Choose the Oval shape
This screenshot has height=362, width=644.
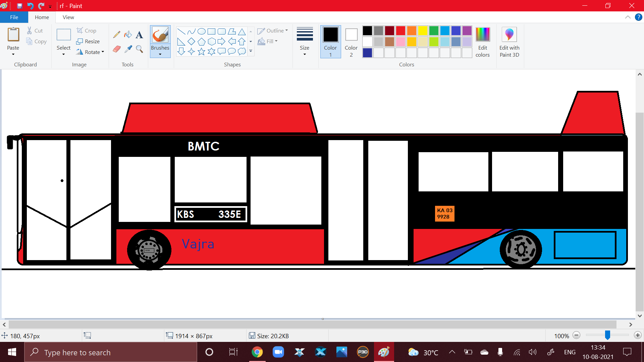coord(201,32)
